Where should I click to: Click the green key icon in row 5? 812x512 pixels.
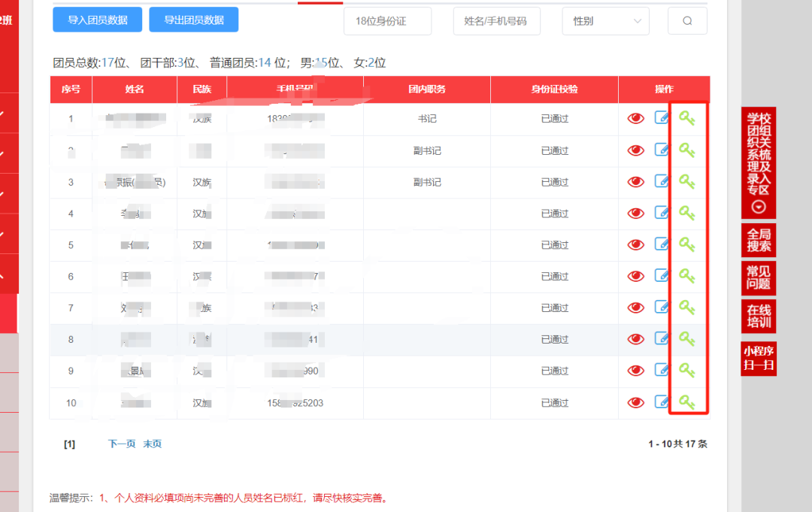[x=687, y=244]
